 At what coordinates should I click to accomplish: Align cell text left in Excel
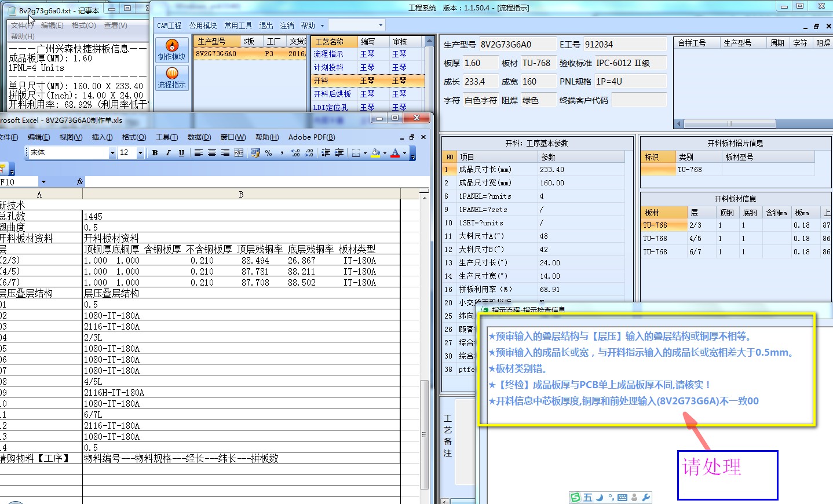click(198, 153)
